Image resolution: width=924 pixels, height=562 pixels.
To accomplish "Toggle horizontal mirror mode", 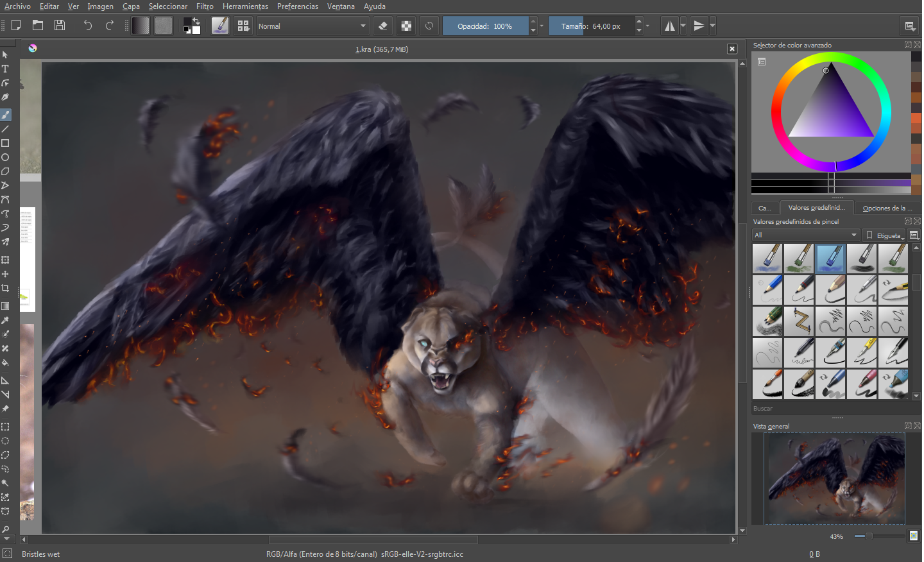I will point(670,26).
